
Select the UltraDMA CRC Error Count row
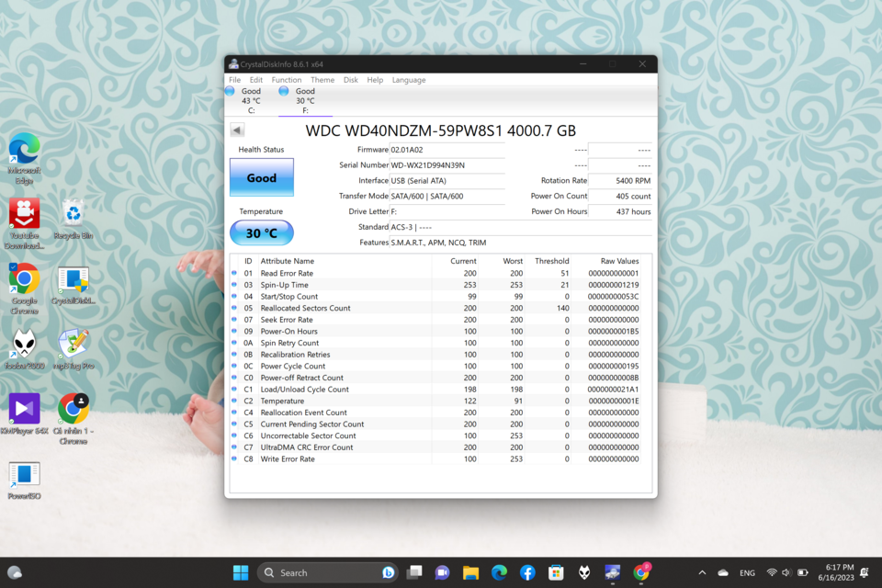(x=436, y=447)
